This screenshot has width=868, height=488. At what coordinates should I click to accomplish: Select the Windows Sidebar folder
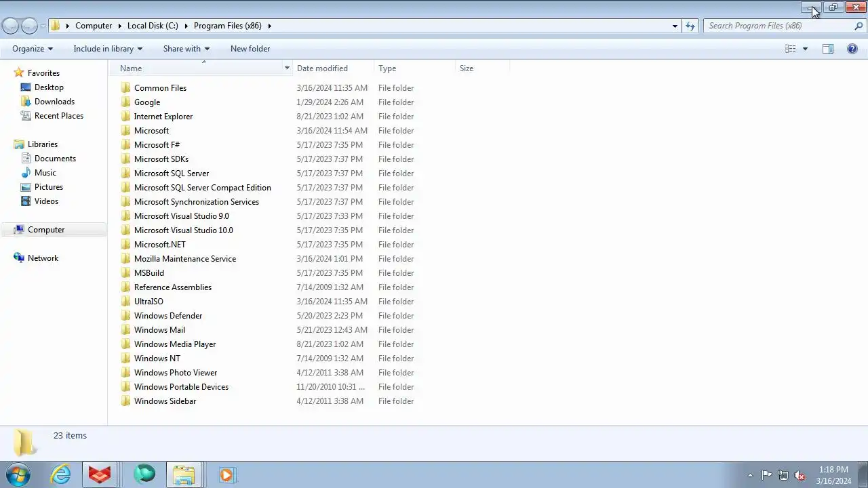click(x=165, y=401)
